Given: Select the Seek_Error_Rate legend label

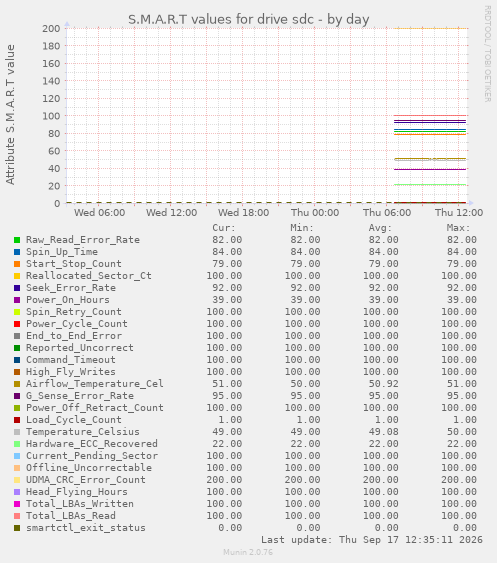Looking at the screenshot, I should (71, 288).
